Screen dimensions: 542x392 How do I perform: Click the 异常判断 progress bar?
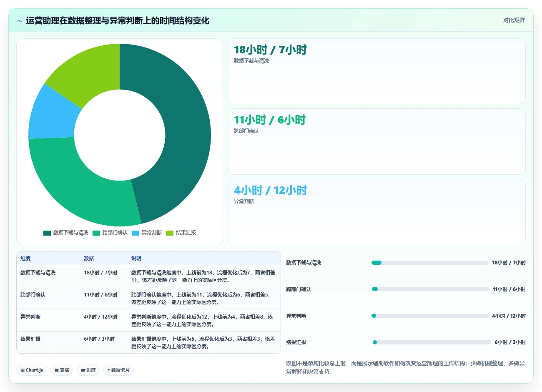pyautogui.click(x=430, y=316)
